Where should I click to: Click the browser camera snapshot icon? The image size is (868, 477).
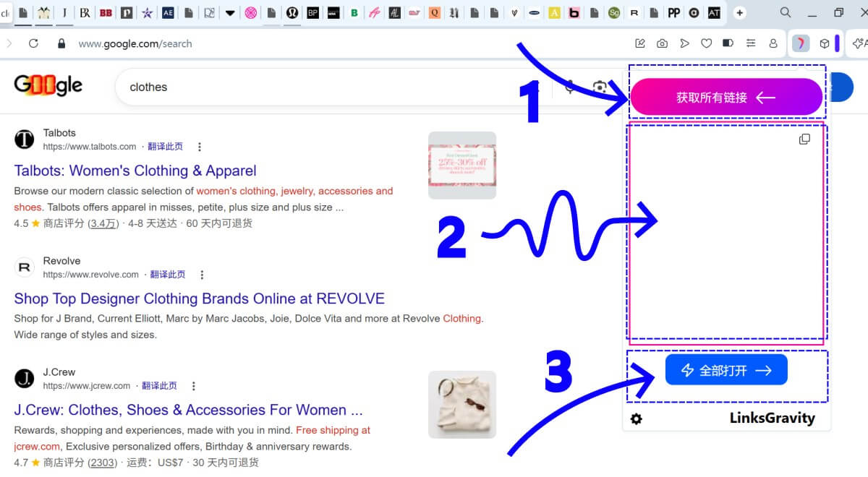coord(662,43)
